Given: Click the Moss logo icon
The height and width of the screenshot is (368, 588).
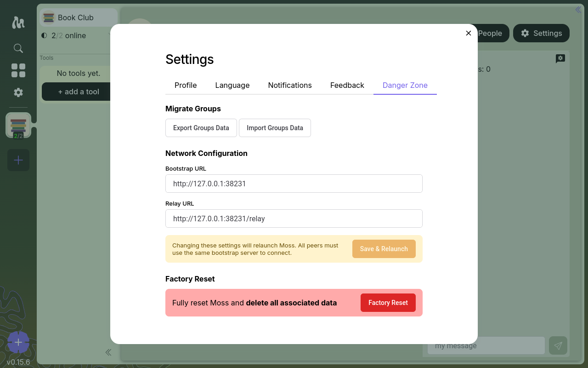Looking at the screenshot, I should pyautogui.click(x=18, y=22).
